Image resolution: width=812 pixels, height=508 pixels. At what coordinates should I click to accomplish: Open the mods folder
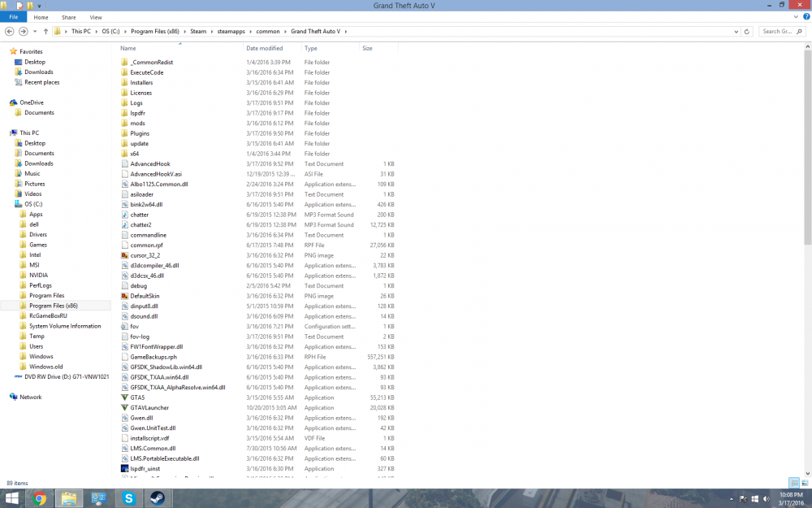[x=138, y=123]
